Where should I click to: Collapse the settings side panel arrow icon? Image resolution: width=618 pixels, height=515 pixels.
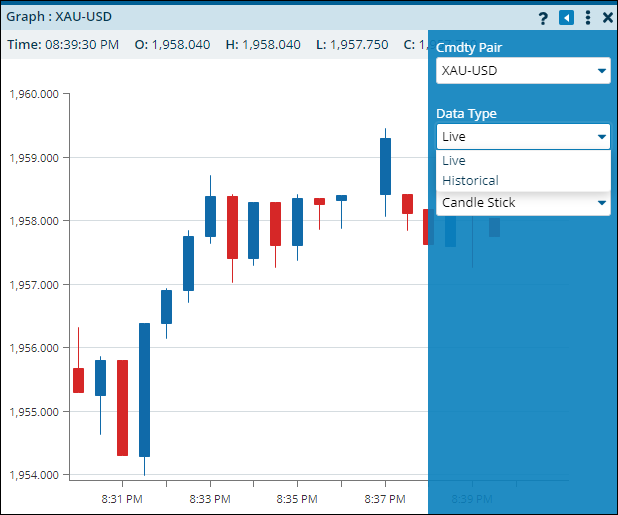coord(566,18)
